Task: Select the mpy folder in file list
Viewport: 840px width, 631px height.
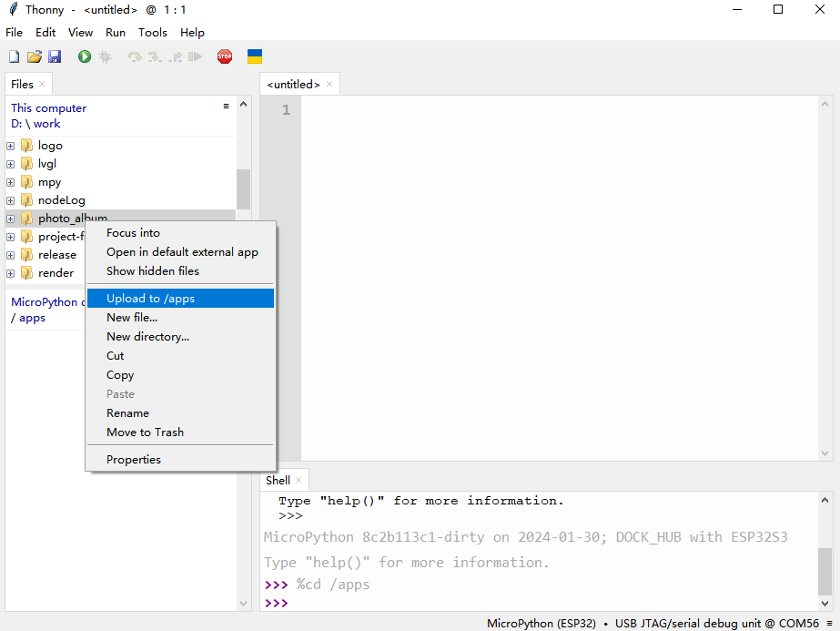Action: 49,182
